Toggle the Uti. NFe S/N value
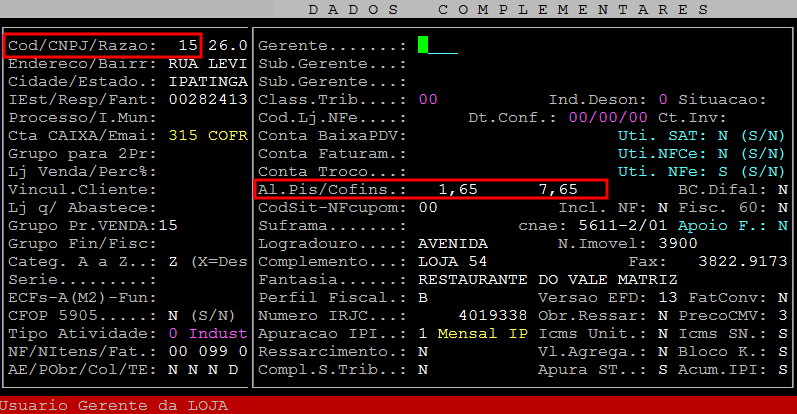The image size is (797, 414). pos(721,171)
